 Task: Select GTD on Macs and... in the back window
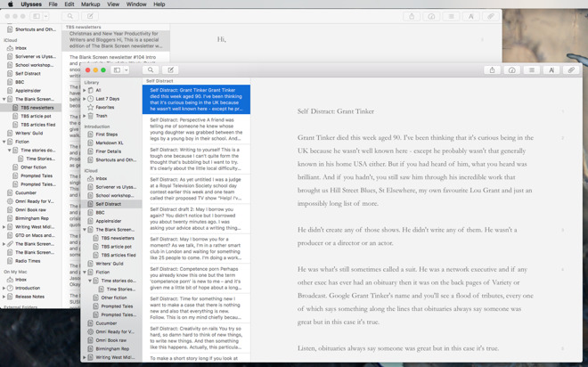point(35,235)
